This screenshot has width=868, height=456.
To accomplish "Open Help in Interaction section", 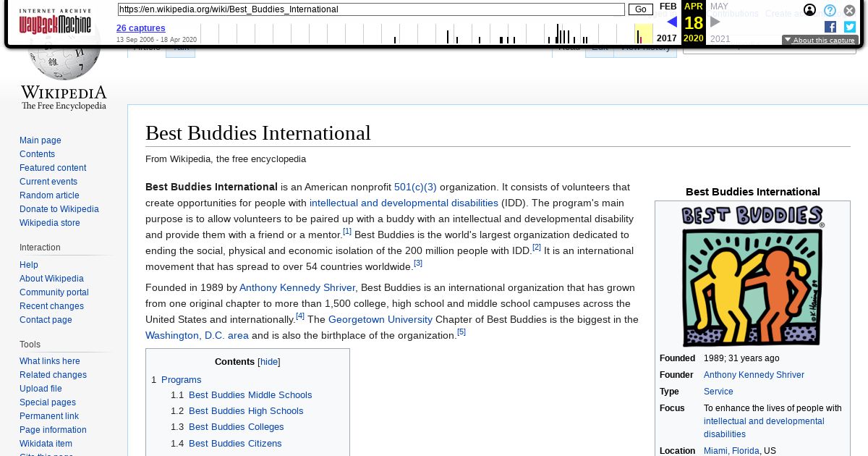I will [x=29, y=265].
